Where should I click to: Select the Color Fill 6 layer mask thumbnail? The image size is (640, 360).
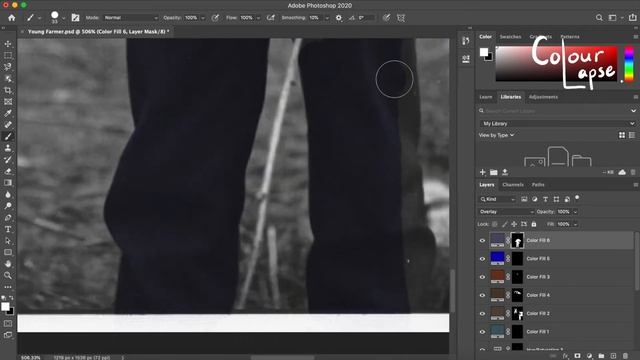coord(517,240)
